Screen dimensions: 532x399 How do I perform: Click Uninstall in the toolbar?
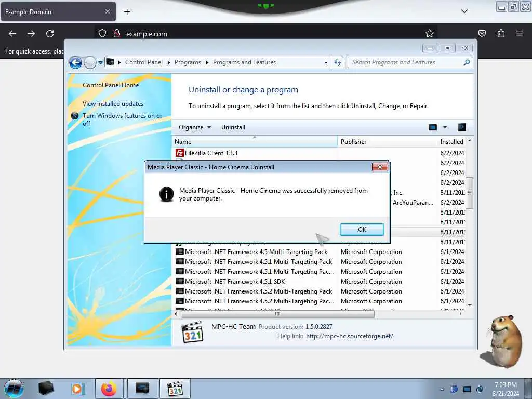[233, 127]
